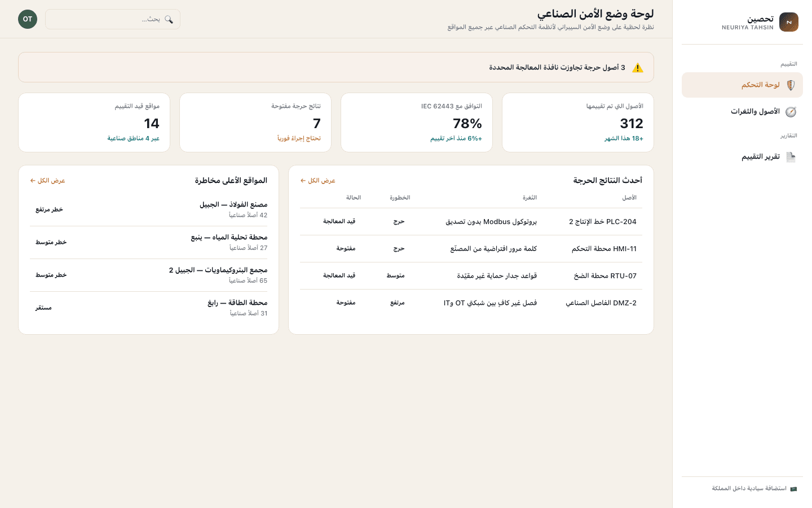Click the مفتوحة status in the HMI-11 row
Image resolution: width=812 pixels, height=508 pixels.
(x=346, y=249)
